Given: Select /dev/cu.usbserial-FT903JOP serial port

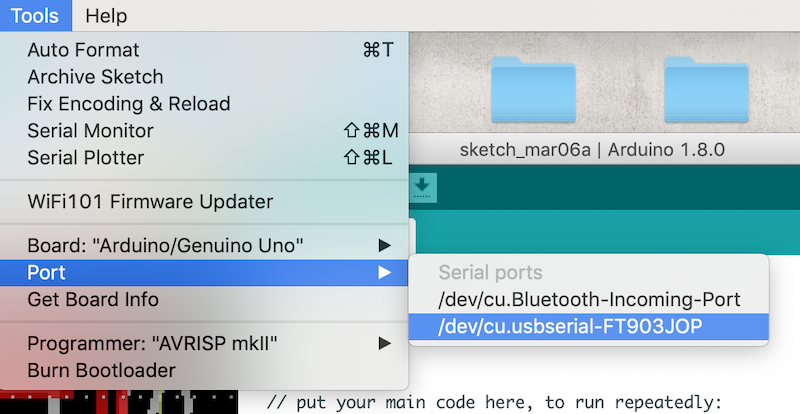Looking at the screenshot, I should pos(589,327).
